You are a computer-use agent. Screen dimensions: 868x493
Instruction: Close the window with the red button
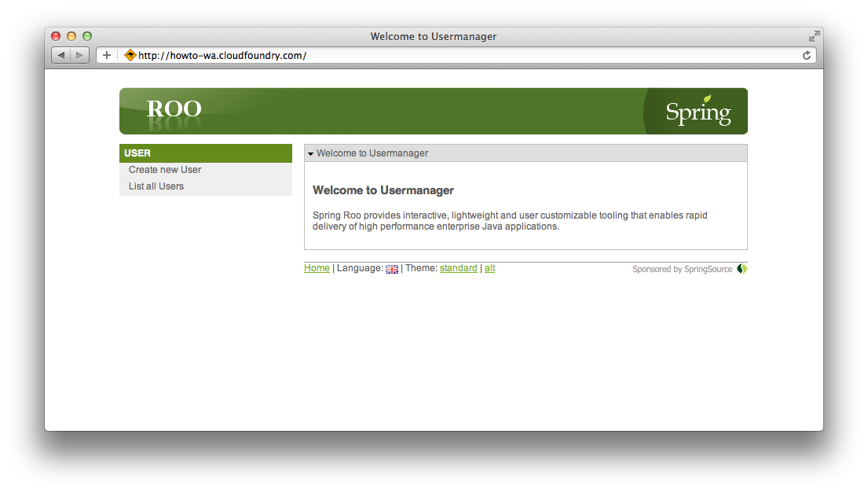(x=55, y=36)
